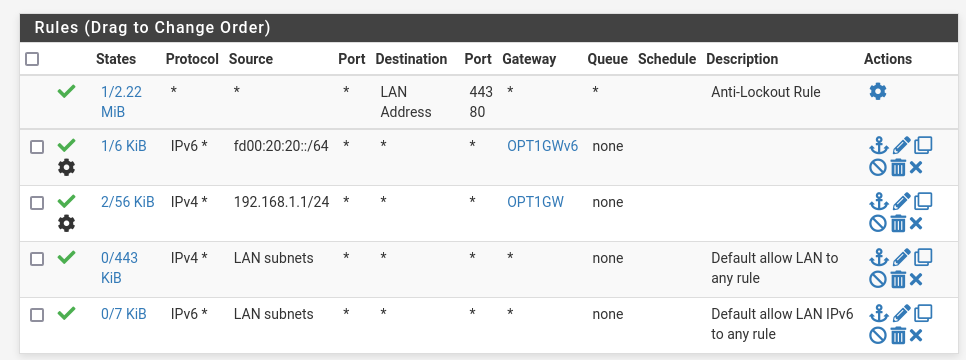Open the OPT1GWv6 gateway link

[543, 146]
